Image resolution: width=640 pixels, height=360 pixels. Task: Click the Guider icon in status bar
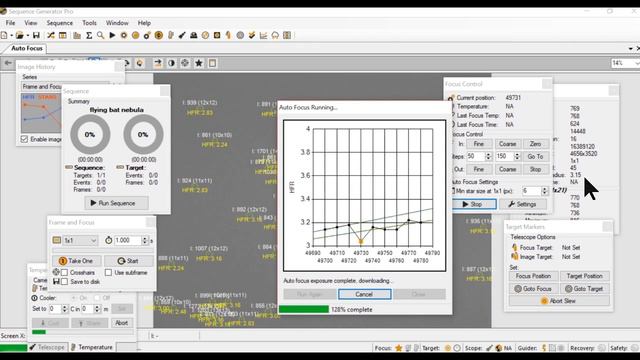(x=544, y=348)
